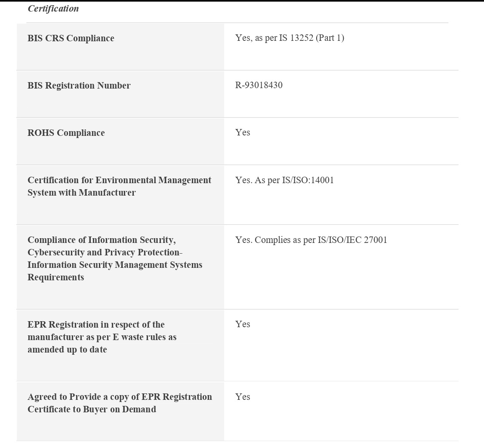Click 'Yes. Complies as per IS/ISO/IEC 27001' value

[x=311, y=240]
